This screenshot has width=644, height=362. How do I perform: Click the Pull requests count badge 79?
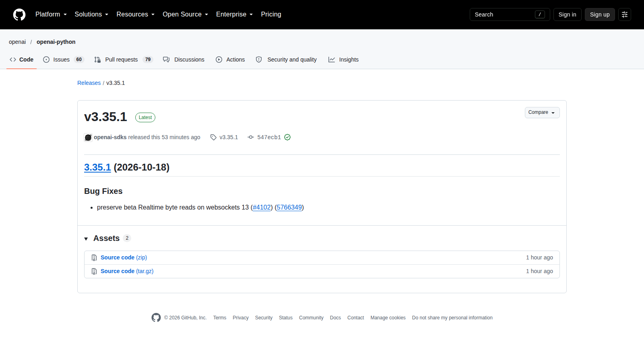tap(148, 60)
